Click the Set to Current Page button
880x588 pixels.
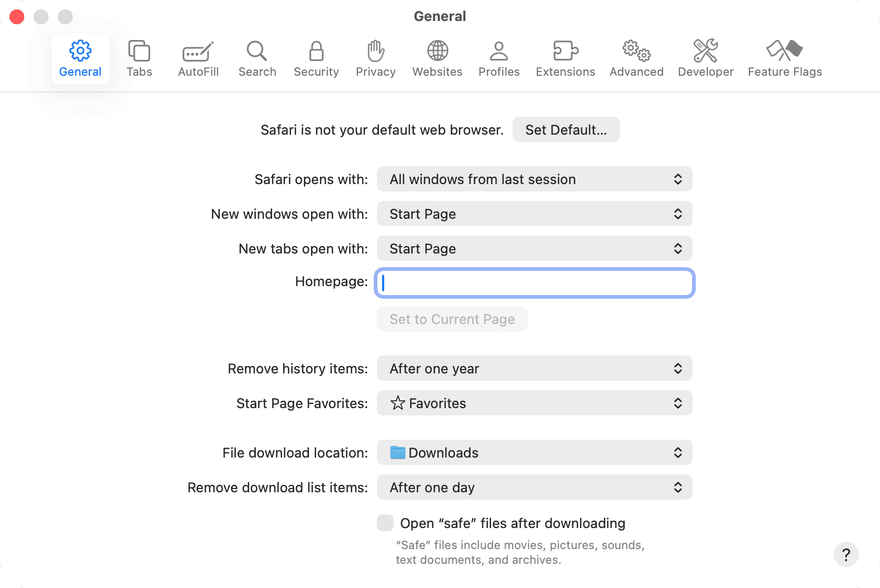[452, 319]
